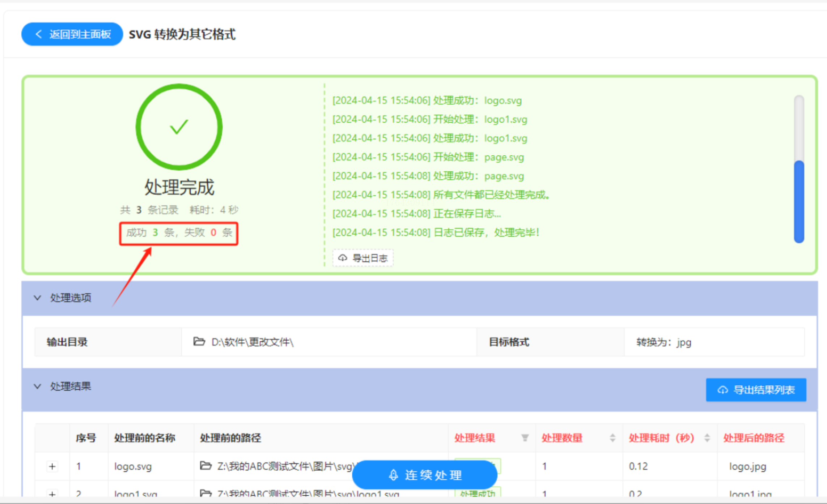Collapse the 处理结果 section
827x504 pixels.
pos(37,386)
